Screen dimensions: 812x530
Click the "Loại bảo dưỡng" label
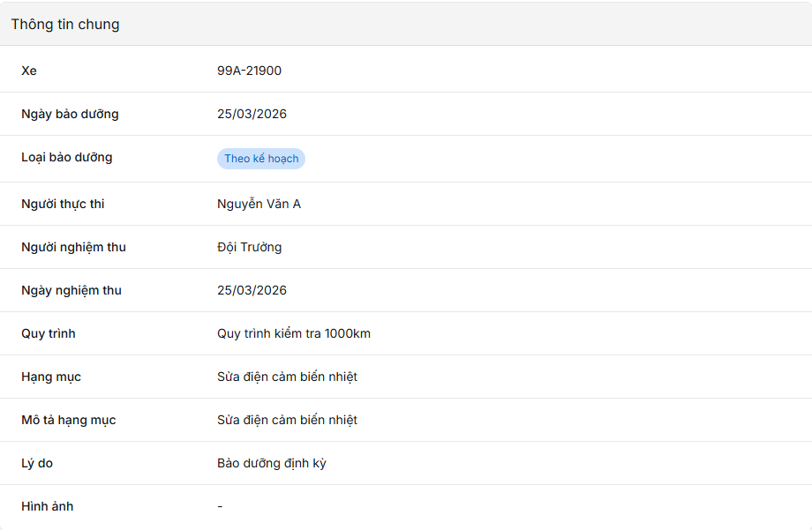point(67,157)
